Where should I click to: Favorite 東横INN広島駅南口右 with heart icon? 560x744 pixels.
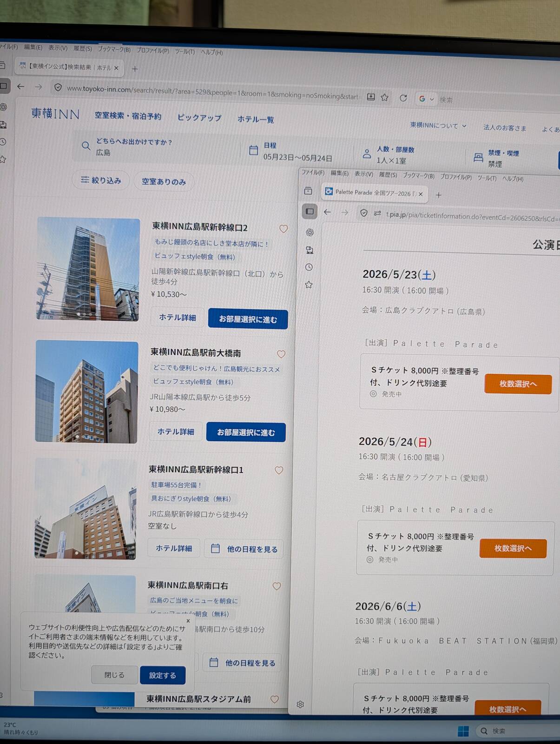(277, 586)
